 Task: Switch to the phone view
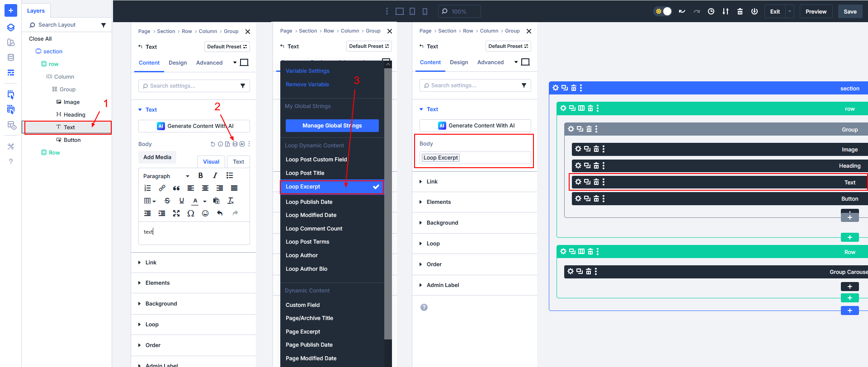coord(425,11)
